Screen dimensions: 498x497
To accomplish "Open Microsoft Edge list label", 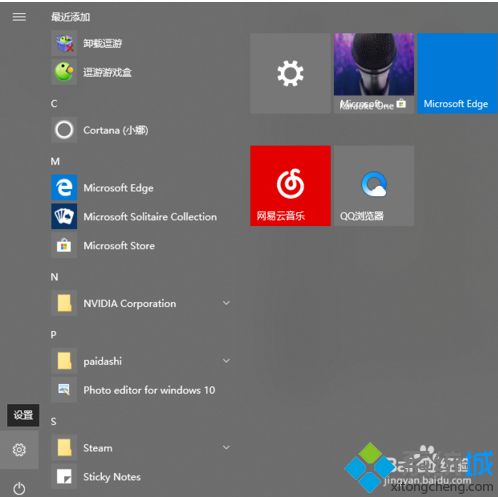I will pyautogui.click(x=118, y=188).
